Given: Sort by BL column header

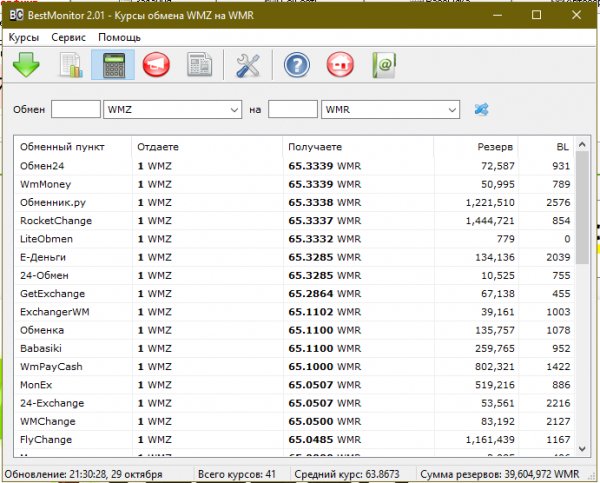Looking at the screenshot, I should click(546, 147).
